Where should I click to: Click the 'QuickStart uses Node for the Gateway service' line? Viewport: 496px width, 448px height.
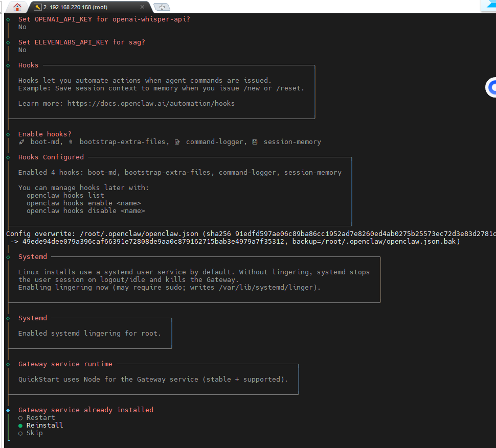(153, 380)
